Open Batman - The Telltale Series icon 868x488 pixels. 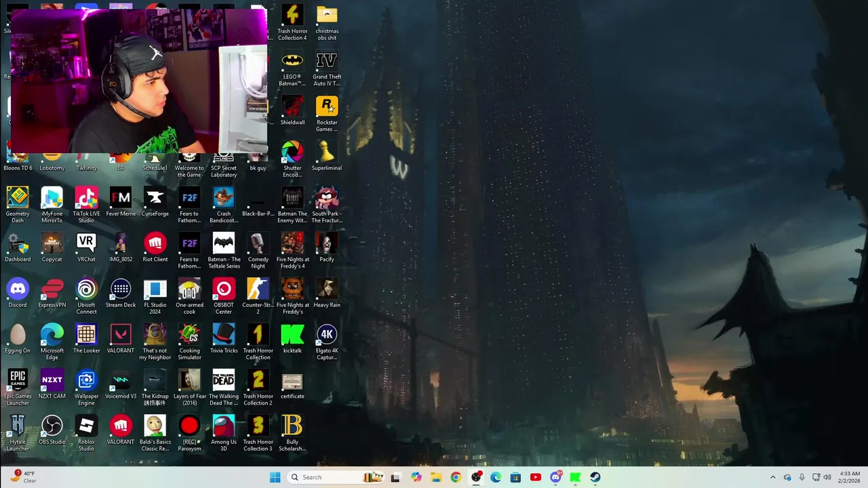[224, 251]
